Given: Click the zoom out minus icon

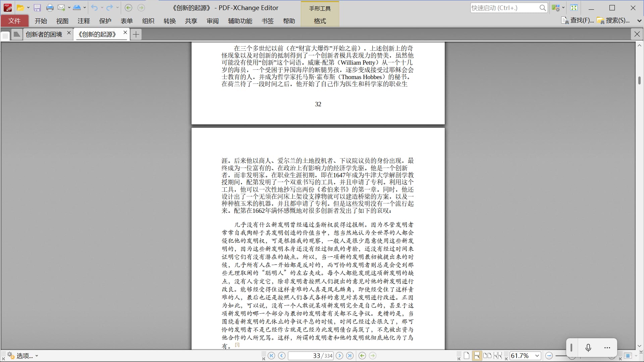Looking at the screenshot, I should [549, 356].
